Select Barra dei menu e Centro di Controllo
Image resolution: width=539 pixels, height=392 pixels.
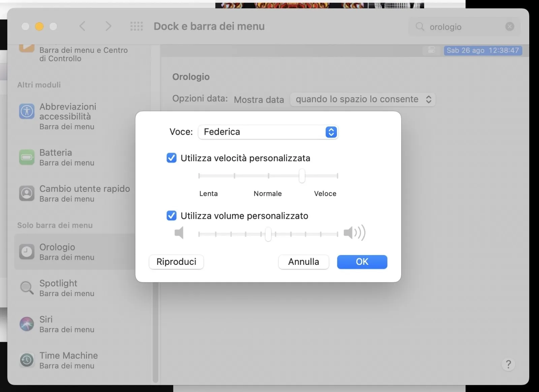point(83,54)
